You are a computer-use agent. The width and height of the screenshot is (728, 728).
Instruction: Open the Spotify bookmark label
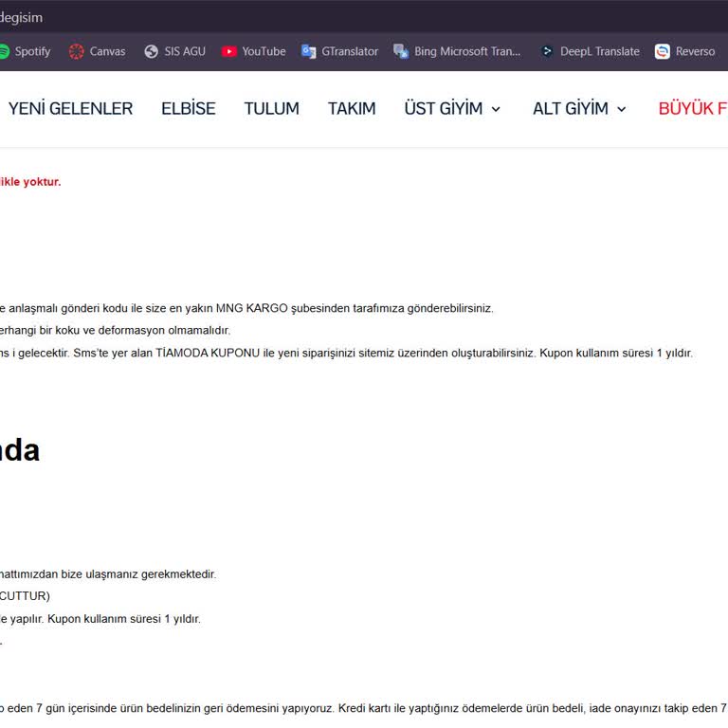pyautogui.click(x=32, y=51)
